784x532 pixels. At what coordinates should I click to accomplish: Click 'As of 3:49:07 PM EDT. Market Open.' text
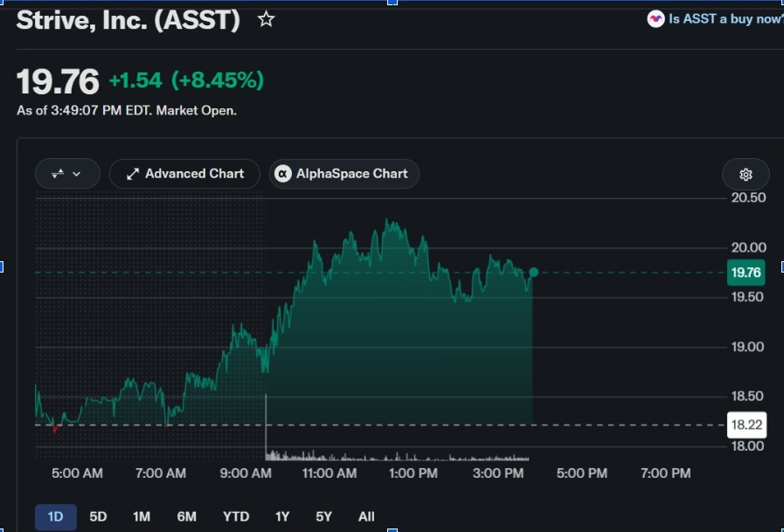tap(127, 110)
